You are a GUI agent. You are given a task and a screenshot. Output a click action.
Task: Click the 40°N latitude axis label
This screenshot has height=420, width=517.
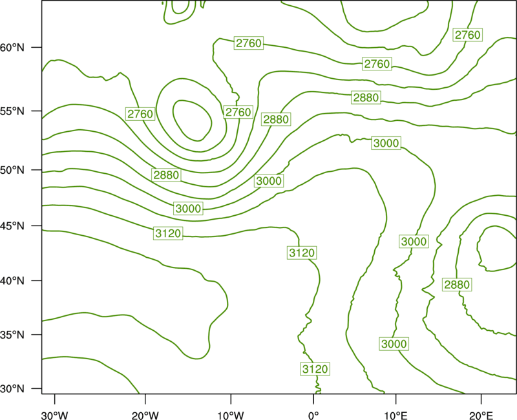coord(12,281)
